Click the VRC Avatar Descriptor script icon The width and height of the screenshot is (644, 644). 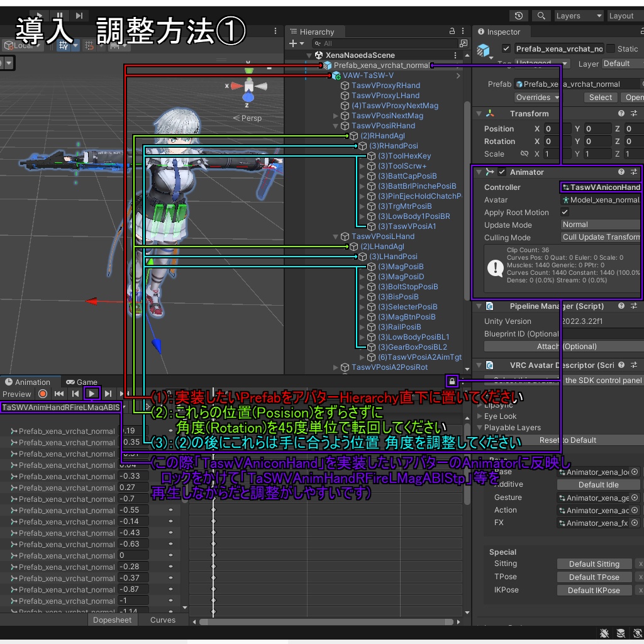pyautogui.click(x=489, y=365)
